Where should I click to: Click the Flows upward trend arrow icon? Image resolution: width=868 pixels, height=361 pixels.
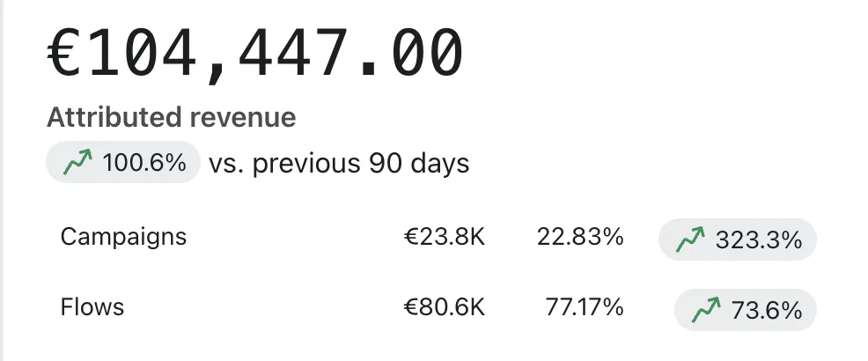click(706, 310)
